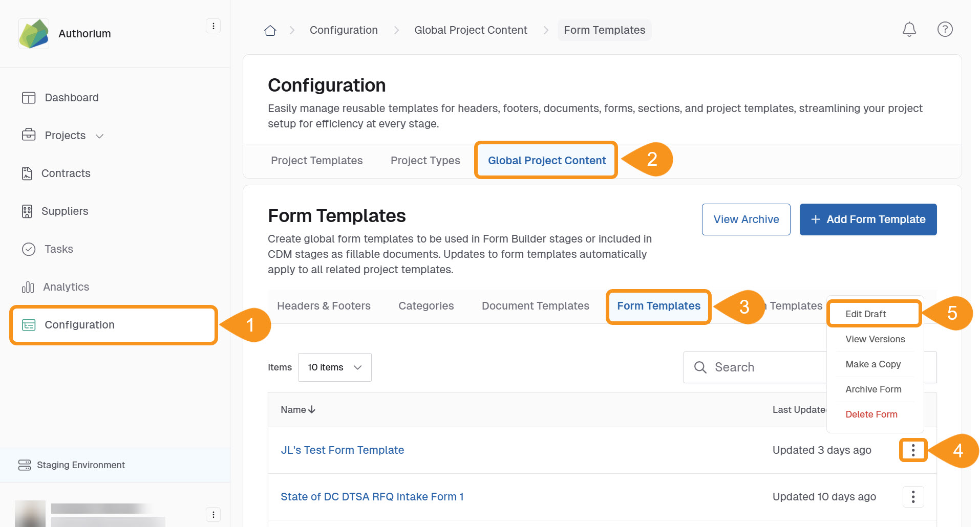The height and width of the screenshot is (527, 980).
Task: Click Add Form Template button
Action: click(868, 219)
